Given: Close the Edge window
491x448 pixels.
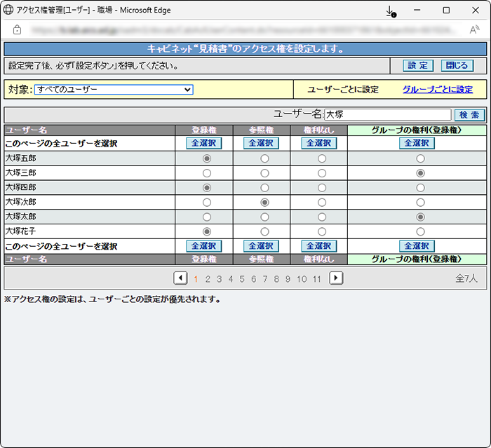Looking at the screenshot, I should [476, 10].
